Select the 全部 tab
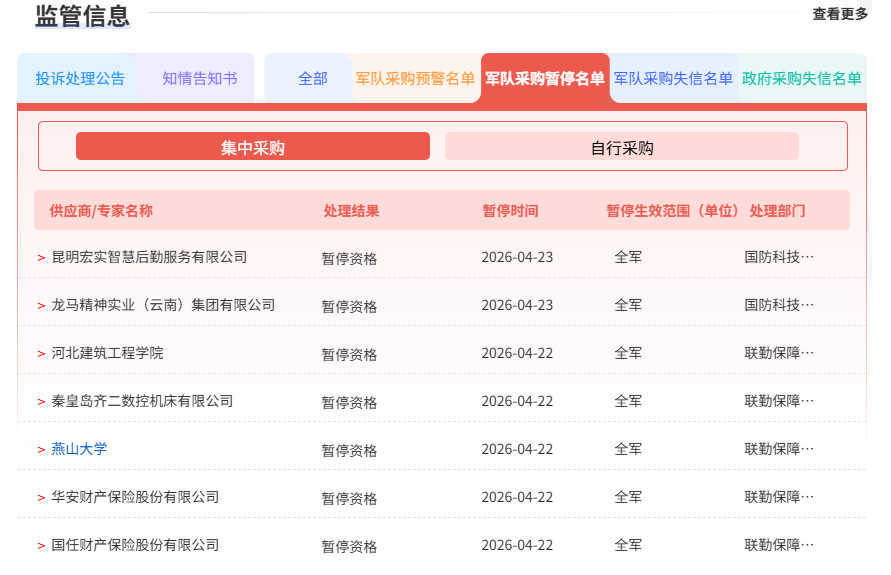The height and width of the screenshot is (575, 891). tap(312, 78)
